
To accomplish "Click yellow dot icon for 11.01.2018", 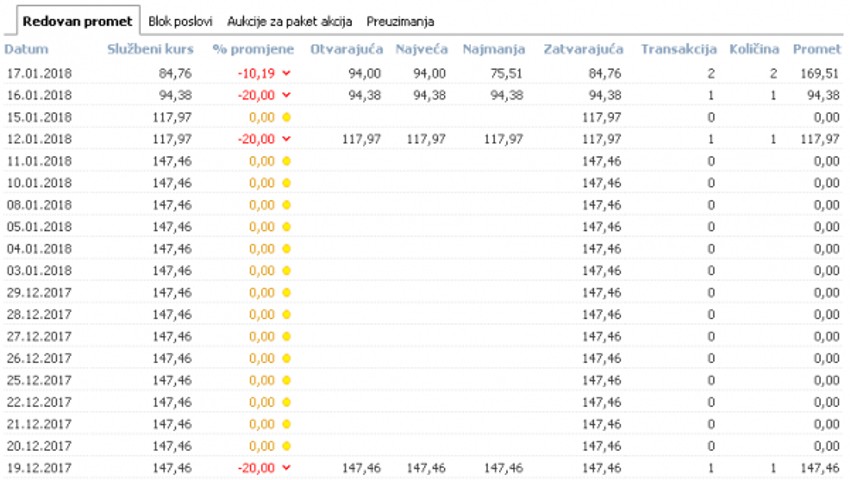I will pos(287,160).
